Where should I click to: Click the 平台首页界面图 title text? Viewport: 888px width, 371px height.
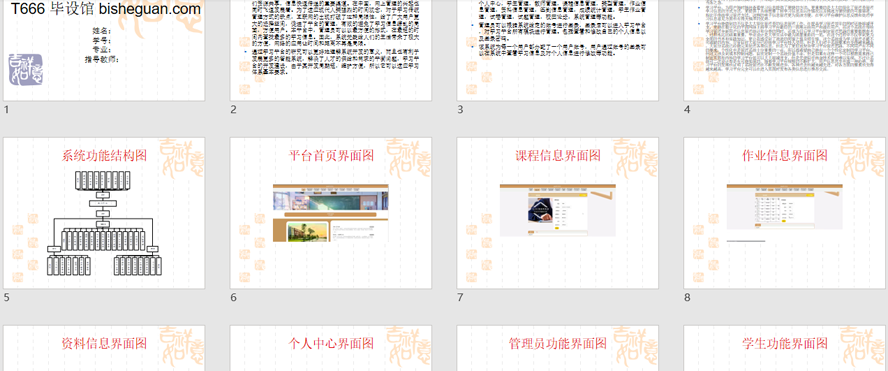(331, 155)
